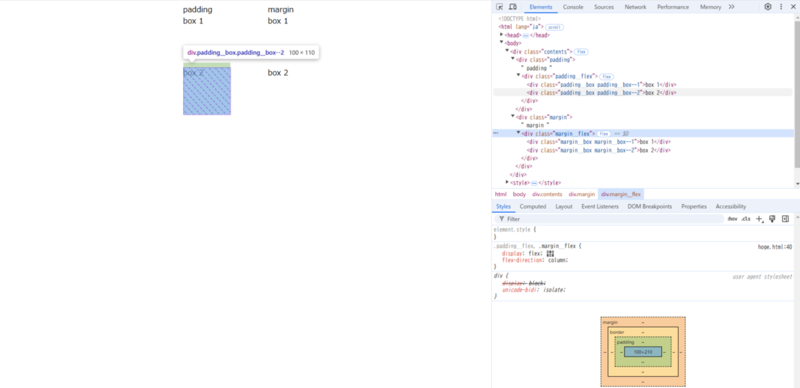The width and height of the screenshot is (800, 388).
Task: Show more DevTools tabs via chevrons
Action: 731,7
